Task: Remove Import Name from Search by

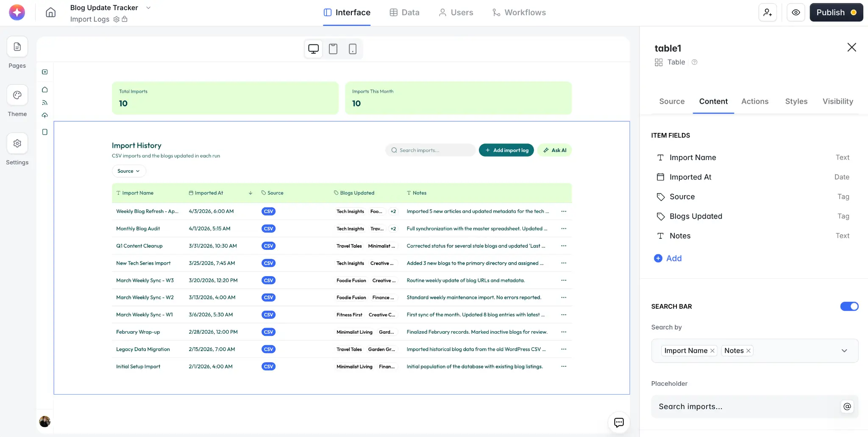Action: 712,351
